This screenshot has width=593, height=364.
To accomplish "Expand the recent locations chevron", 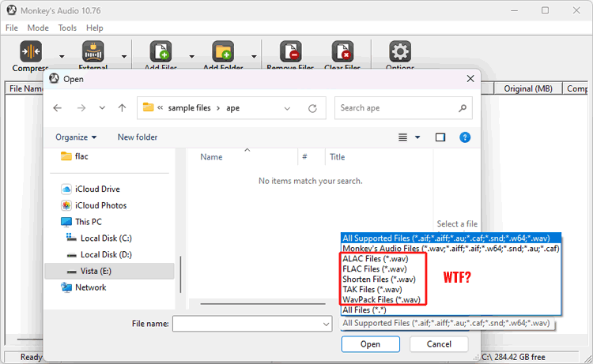I will click(x=102, y=108).
